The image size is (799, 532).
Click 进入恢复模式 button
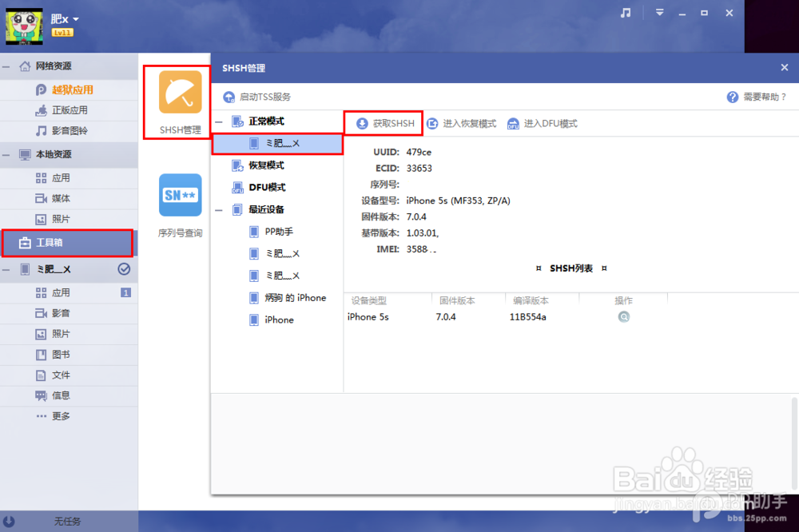click(x=462, y=123)
